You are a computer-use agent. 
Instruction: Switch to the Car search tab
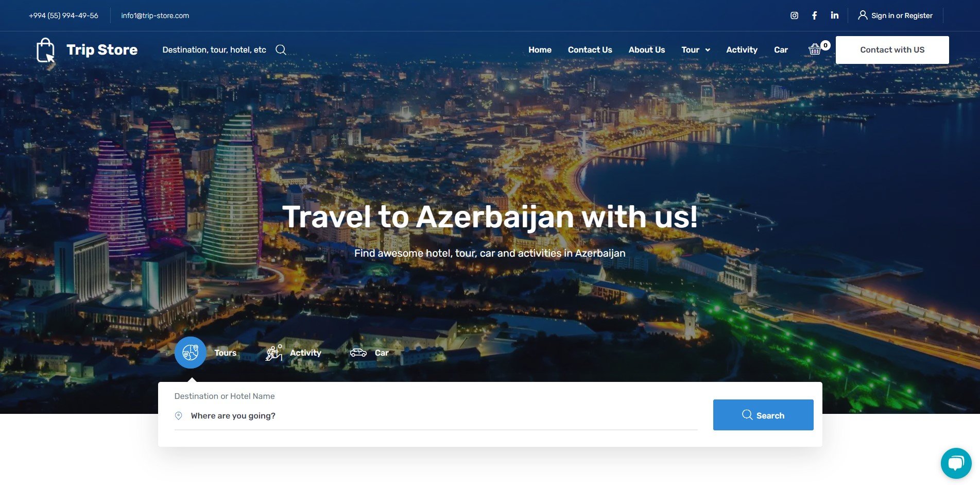369,353
